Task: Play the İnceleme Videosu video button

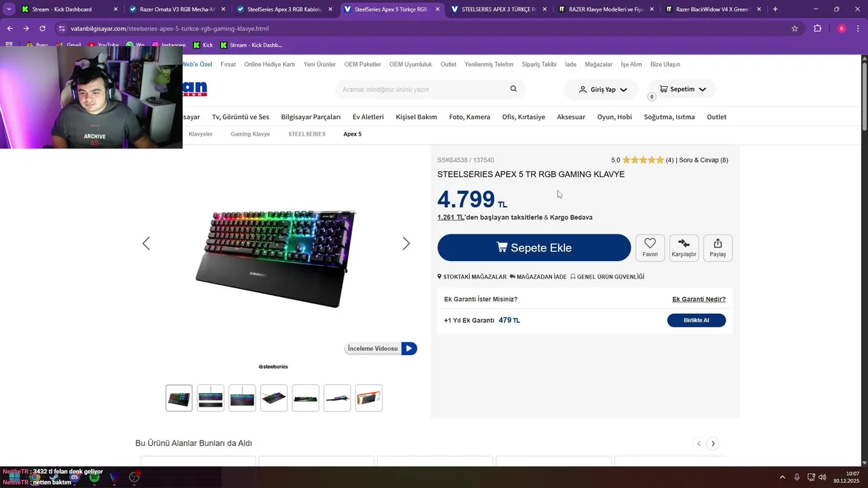Action: [380, 348]
